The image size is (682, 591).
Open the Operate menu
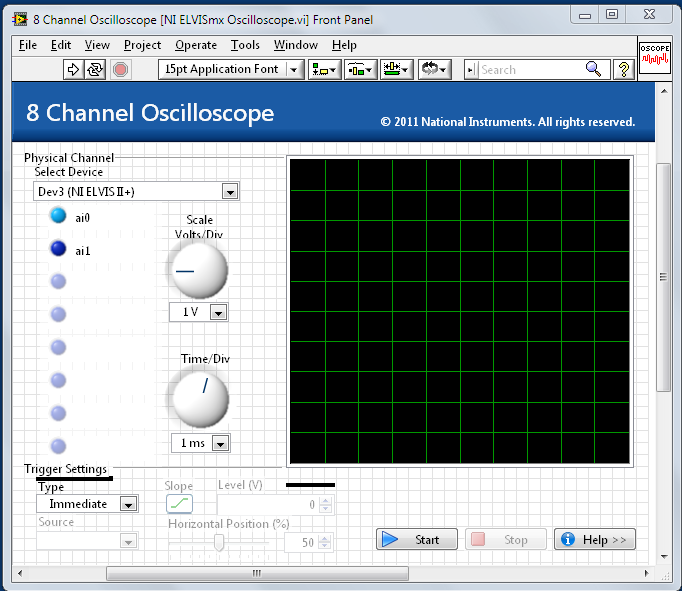click(x=196, y=45)
